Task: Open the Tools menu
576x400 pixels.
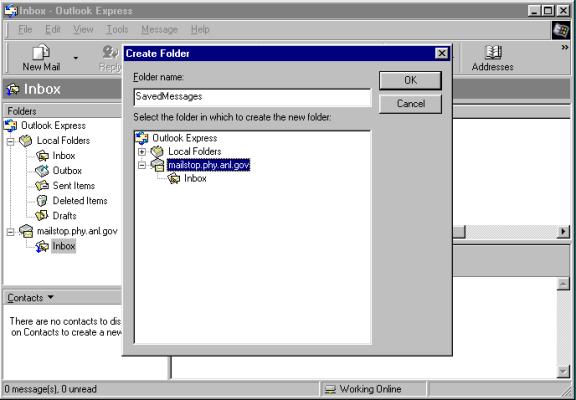Action: (117, 29)
